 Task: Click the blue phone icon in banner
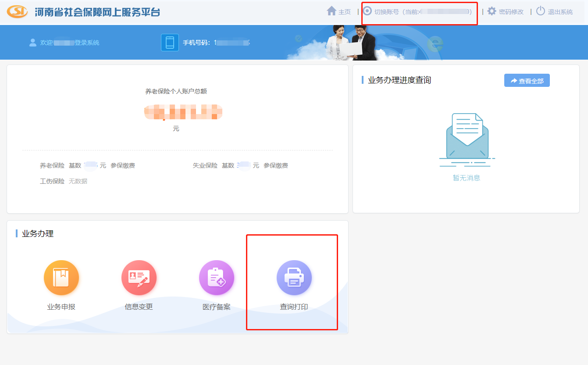click(170, 43)
